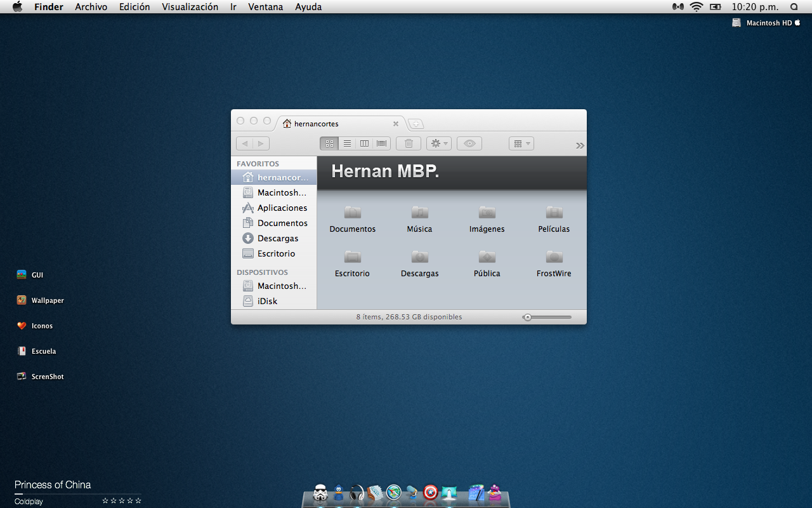Image resolution: width=812 pixels, height=508 pixels.
Task: Open the Escuela desktop item
Action: 37,351
